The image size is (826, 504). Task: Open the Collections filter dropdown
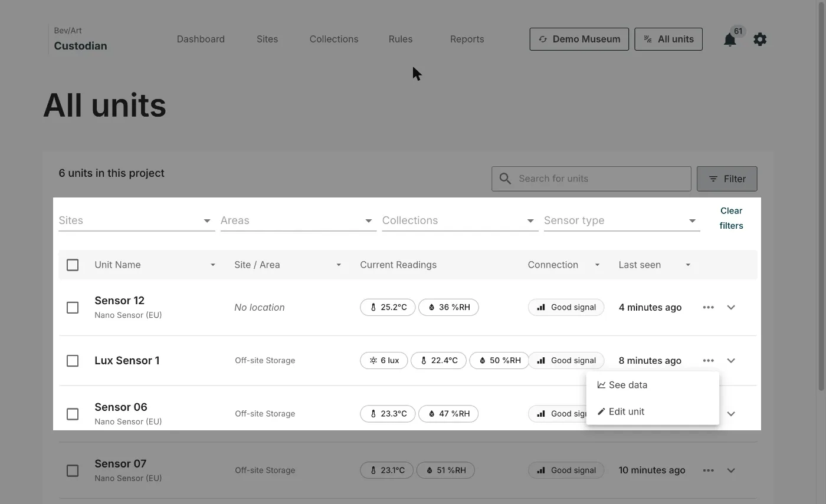coord(460,220)
